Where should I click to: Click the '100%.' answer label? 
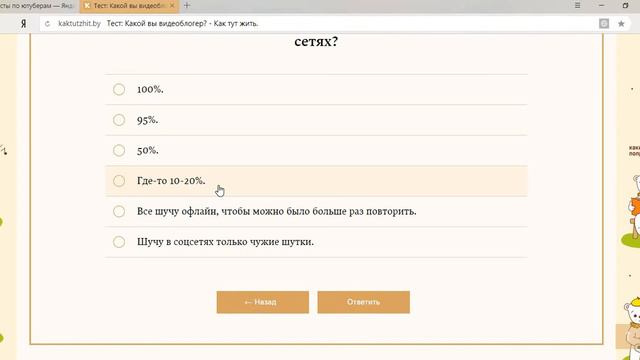pos(150,89)
